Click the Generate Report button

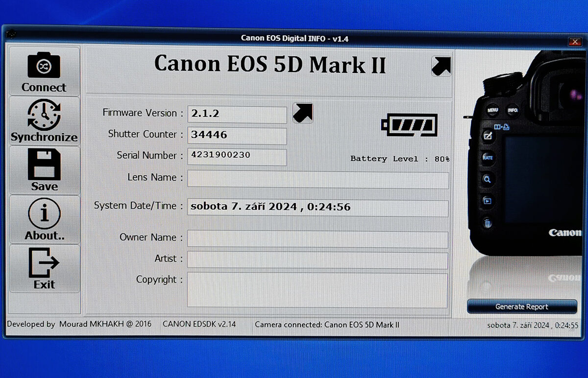[522, 307]
